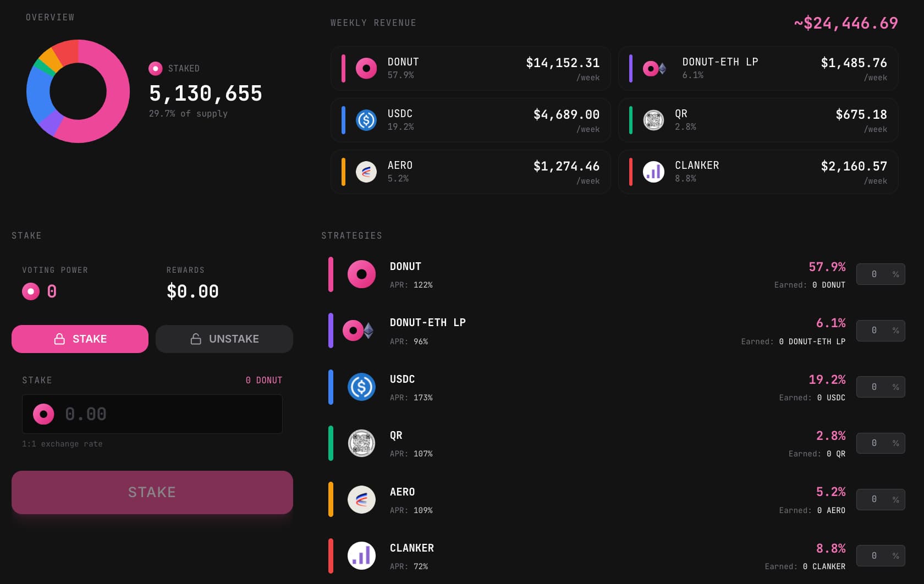Click the 0 DONUT balance link

click(x=263, y=380)
